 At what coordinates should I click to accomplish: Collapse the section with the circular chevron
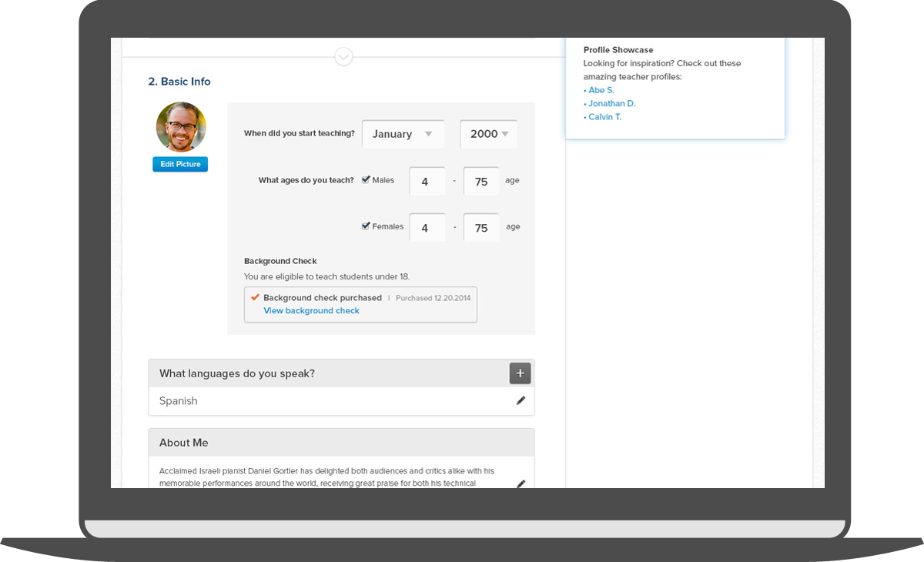click(x=343, y=56)
